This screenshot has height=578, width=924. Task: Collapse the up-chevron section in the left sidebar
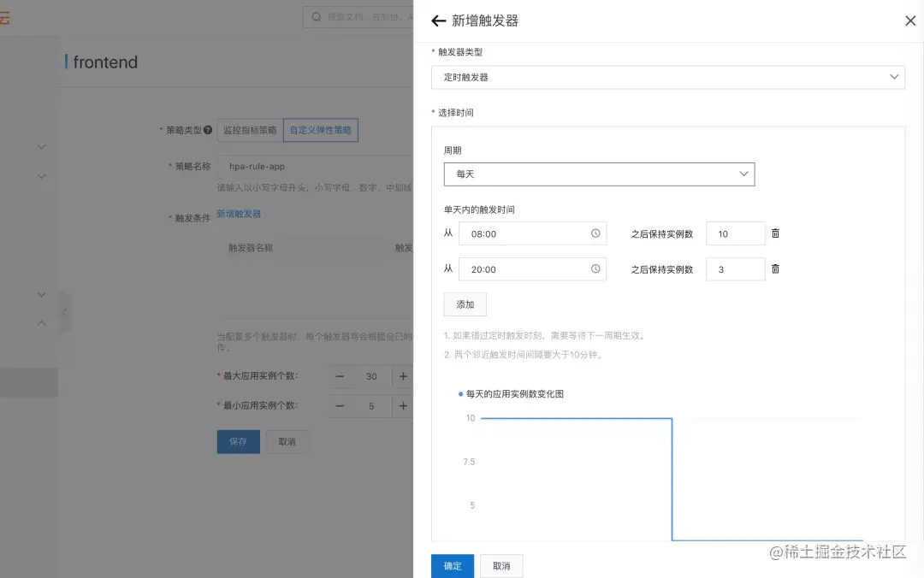(41, 323)
